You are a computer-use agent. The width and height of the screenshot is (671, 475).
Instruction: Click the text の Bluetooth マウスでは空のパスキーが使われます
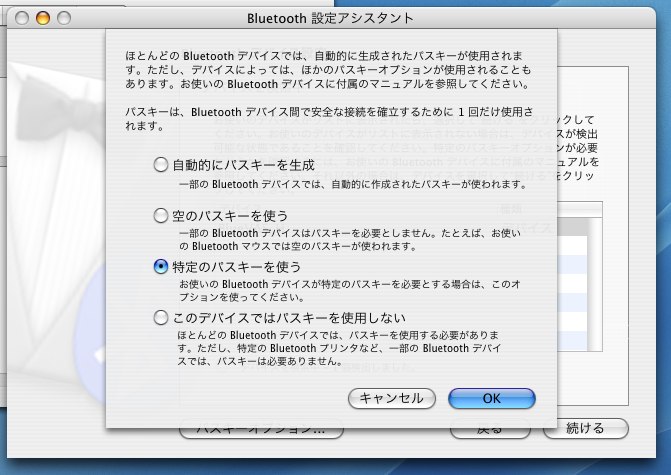tap(298, 246)
